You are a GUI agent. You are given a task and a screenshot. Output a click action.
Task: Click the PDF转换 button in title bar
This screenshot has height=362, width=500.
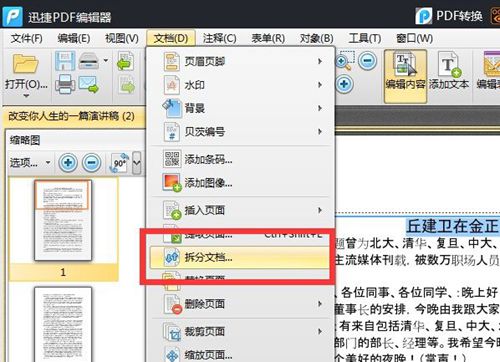[x=449, y=16]
